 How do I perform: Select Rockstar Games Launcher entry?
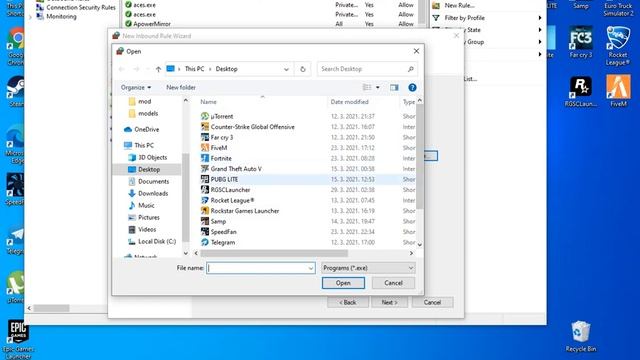coord(245,211)
